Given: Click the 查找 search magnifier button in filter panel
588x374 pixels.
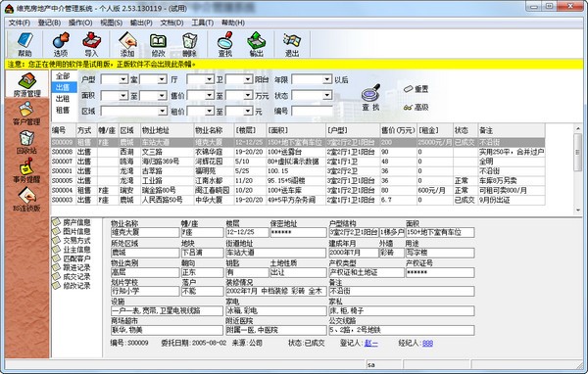Looking at the screenshot, I should point(370,98).
